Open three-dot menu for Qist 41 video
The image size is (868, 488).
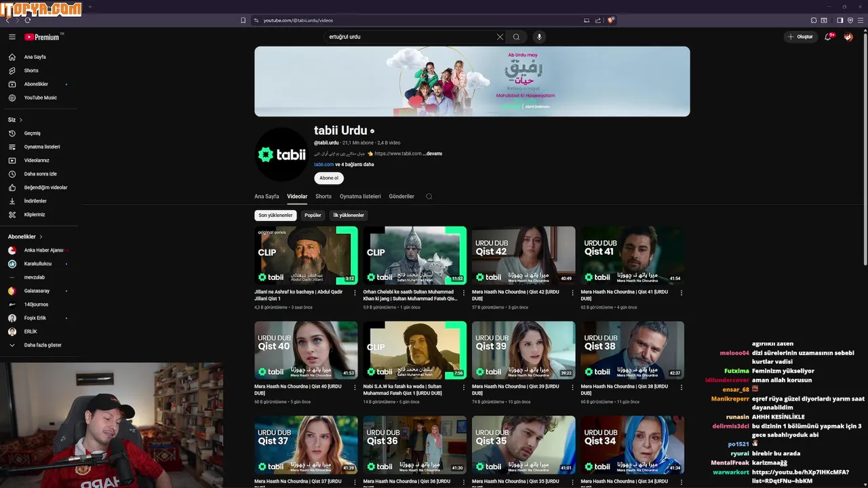pos(681,293)
